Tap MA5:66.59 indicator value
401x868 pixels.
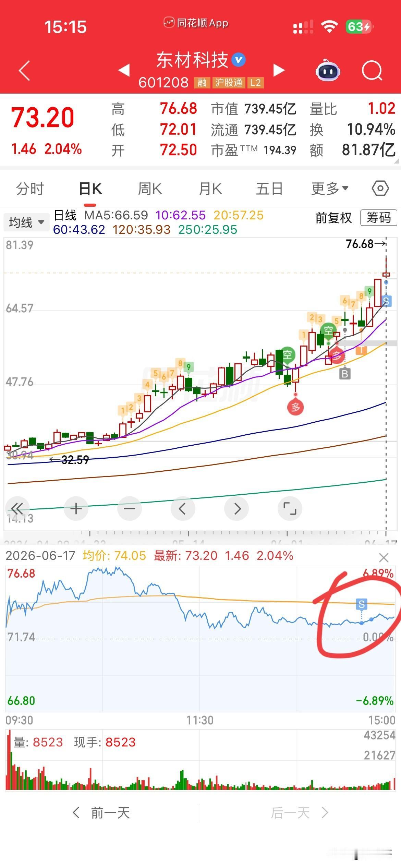[116, 215]
